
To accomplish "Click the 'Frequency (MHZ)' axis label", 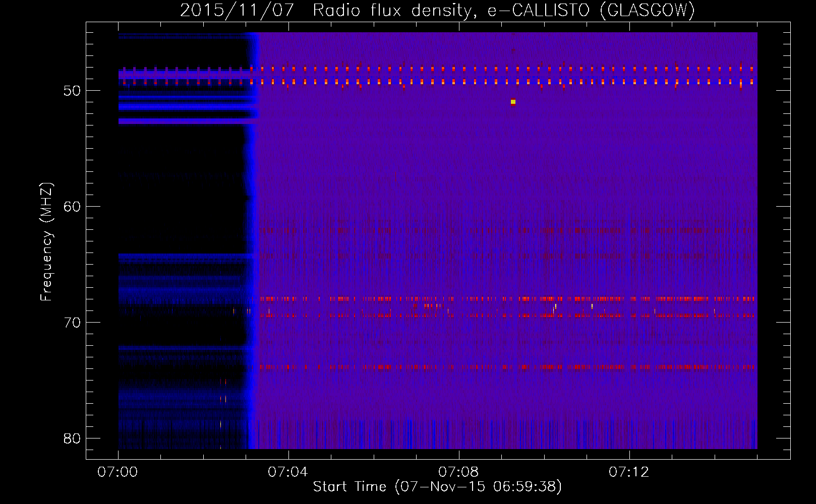I will tap(46, 242).
